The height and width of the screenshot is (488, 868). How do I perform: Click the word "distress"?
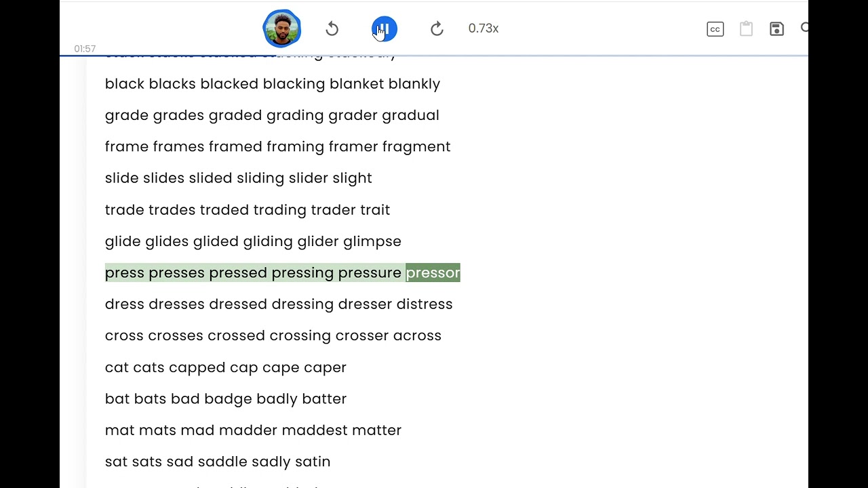pos(425,304)
